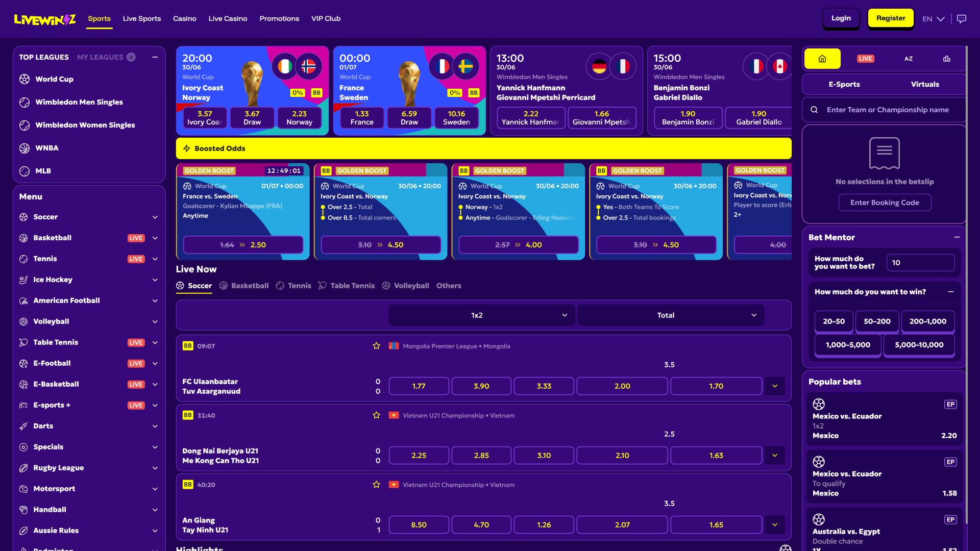Click the Register button
The width and height of the screenshot is (980, 551).
click(x=891, y=18)
